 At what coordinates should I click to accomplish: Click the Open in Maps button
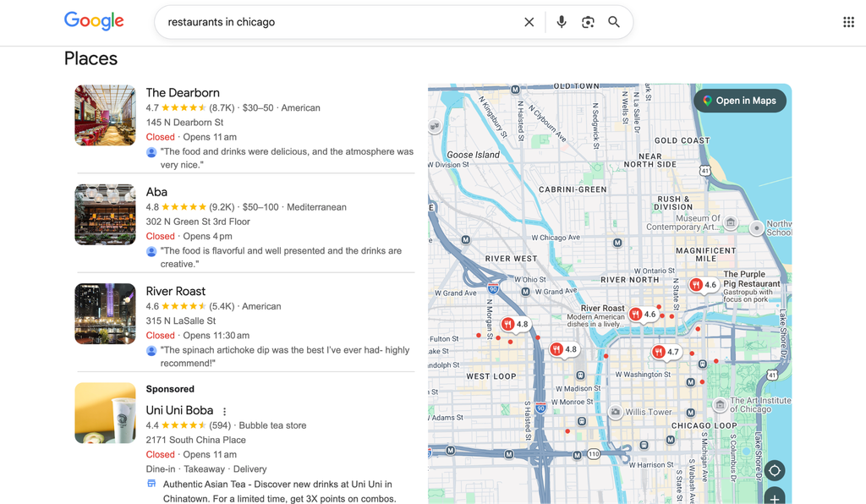739,101
